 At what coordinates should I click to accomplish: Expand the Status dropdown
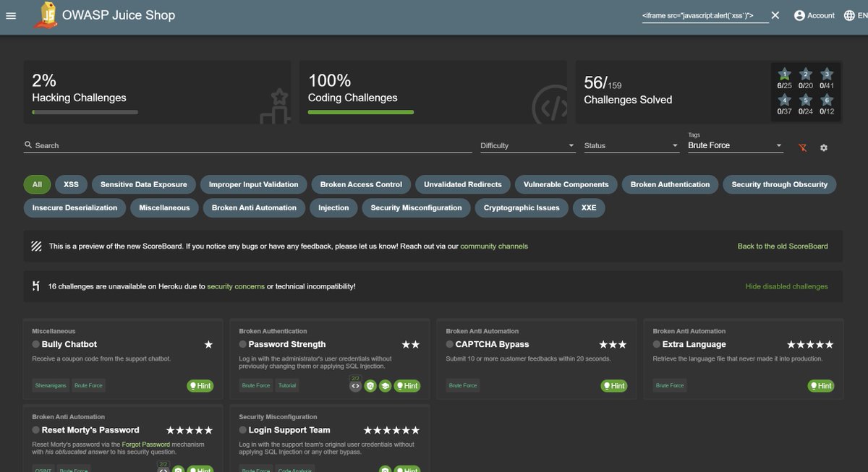click(631, 145)
